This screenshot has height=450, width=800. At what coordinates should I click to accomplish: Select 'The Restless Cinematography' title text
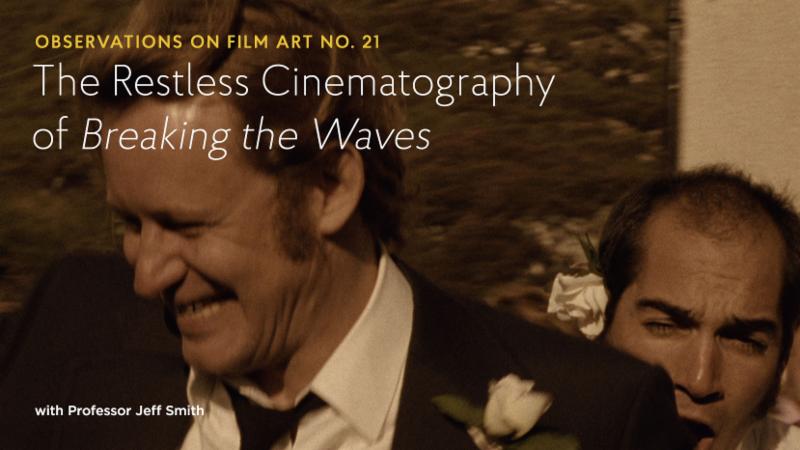click(293, 82)
